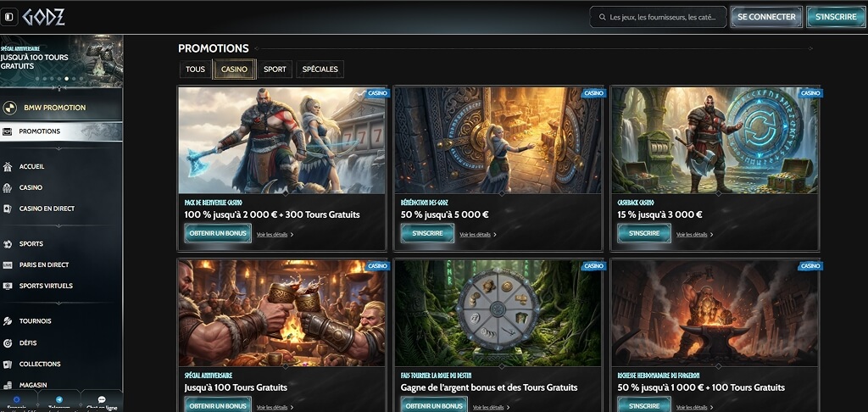Screen dimensions: 868x412
Task: Click the CASINO tag on the welcome pack card
Action: 377,93
